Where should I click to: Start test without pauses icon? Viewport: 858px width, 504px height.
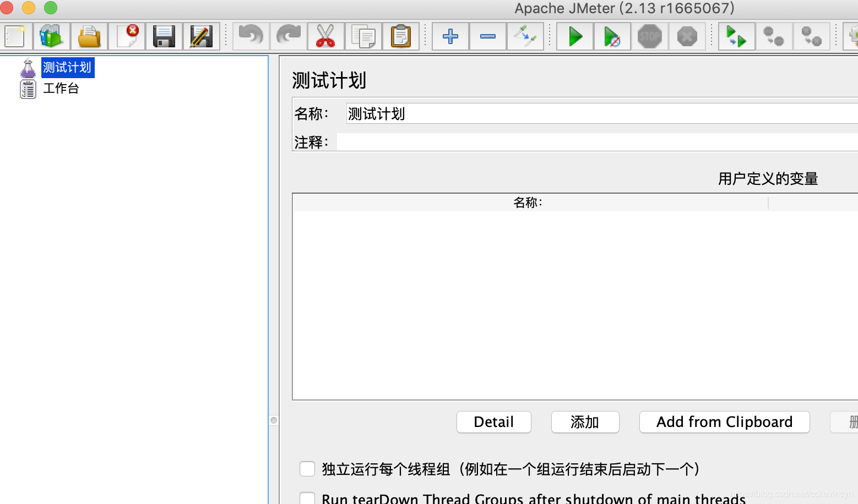[x=612, y=37]
